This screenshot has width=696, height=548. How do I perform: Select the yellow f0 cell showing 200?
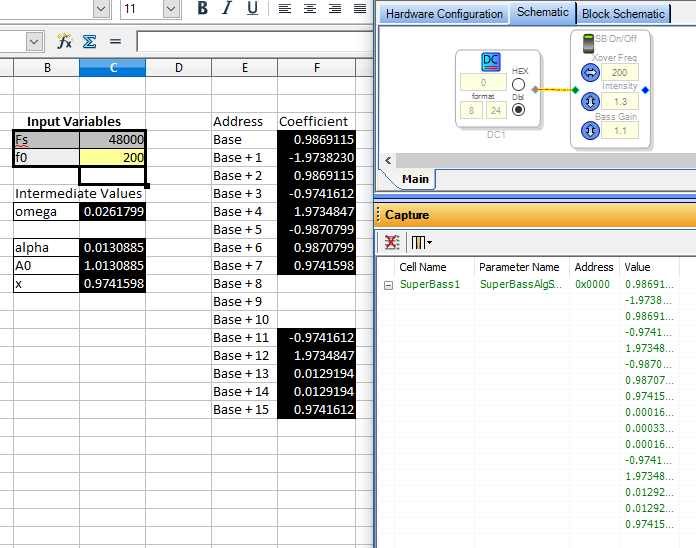tap(112, 158)
